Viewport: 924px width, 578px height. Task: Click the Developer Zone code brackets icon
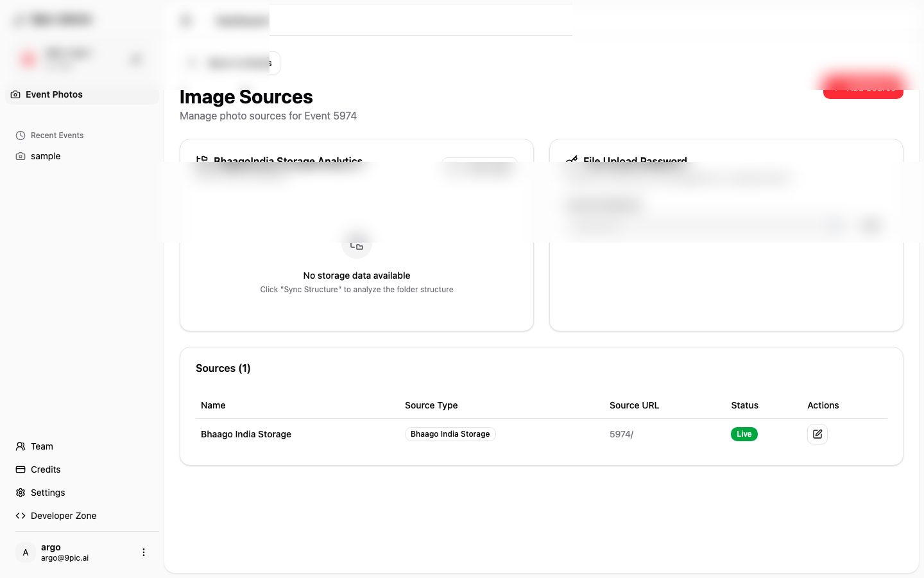coord(21,516)
